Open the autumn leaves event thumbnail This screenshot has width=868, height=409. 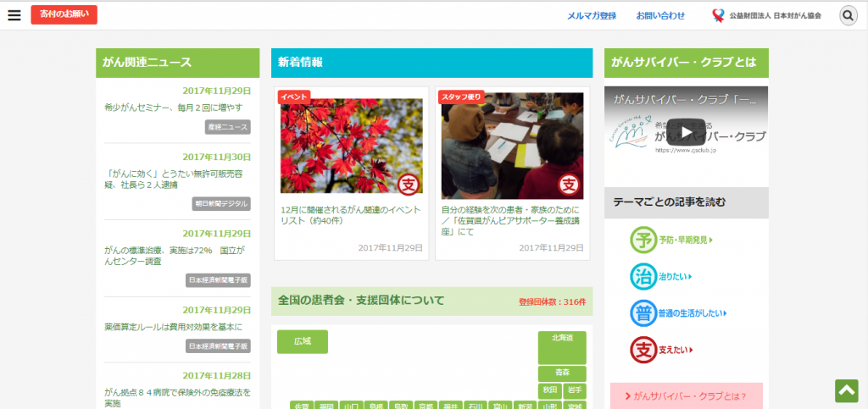click(x=352, y=142)
